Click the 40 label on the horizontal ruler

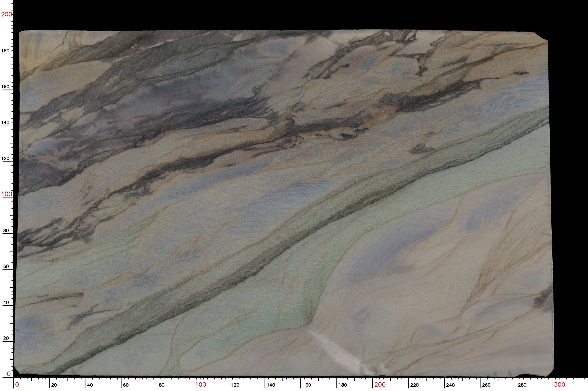(x=90, y=385)
